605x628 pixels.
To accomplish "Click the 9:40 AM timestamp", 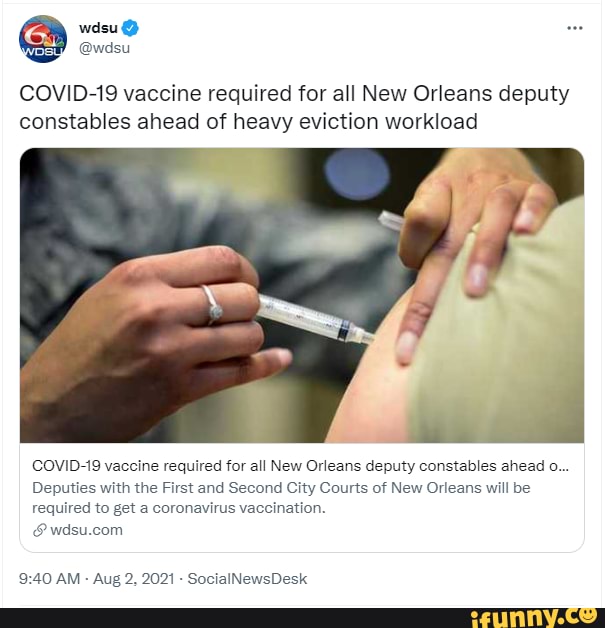I will point(50,579).
